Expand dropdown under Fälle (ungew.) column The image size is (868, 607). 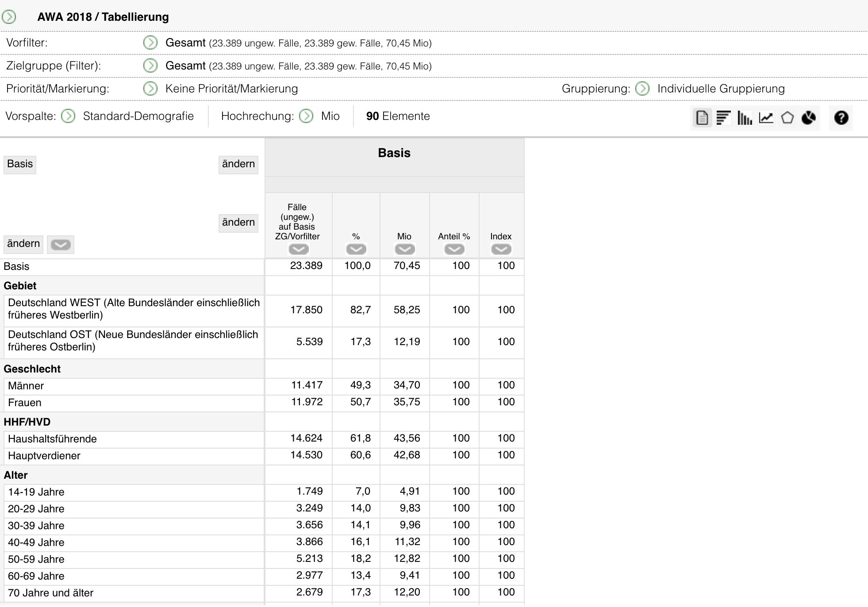[299, 250]
